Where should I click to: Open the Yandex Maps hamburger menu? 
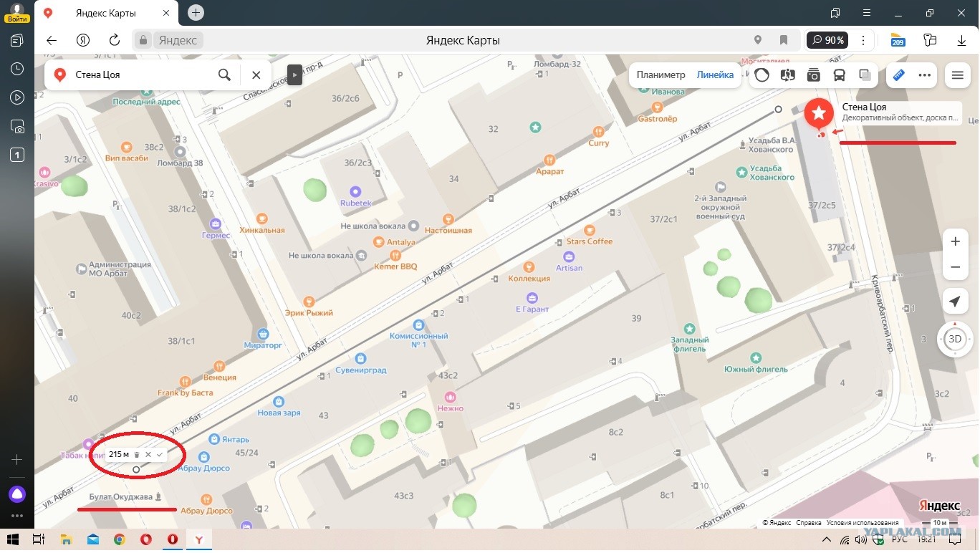click(x=957, y=74)
